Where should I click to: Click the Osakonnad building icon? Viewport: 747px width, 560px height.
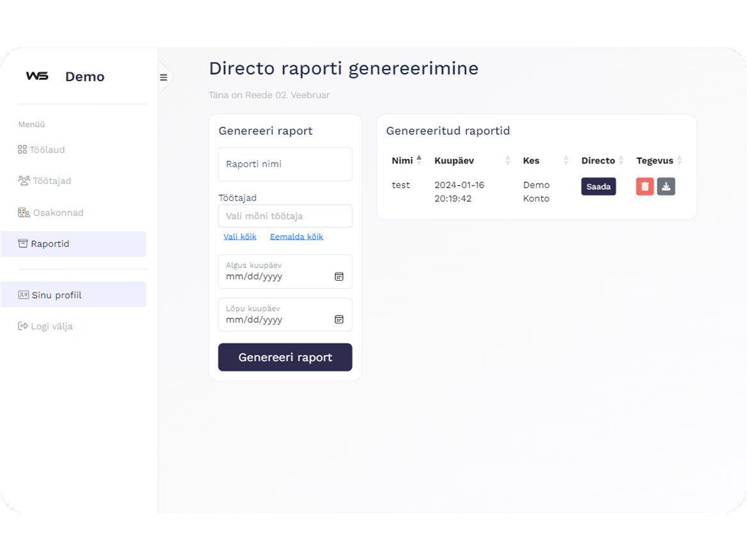24,212
